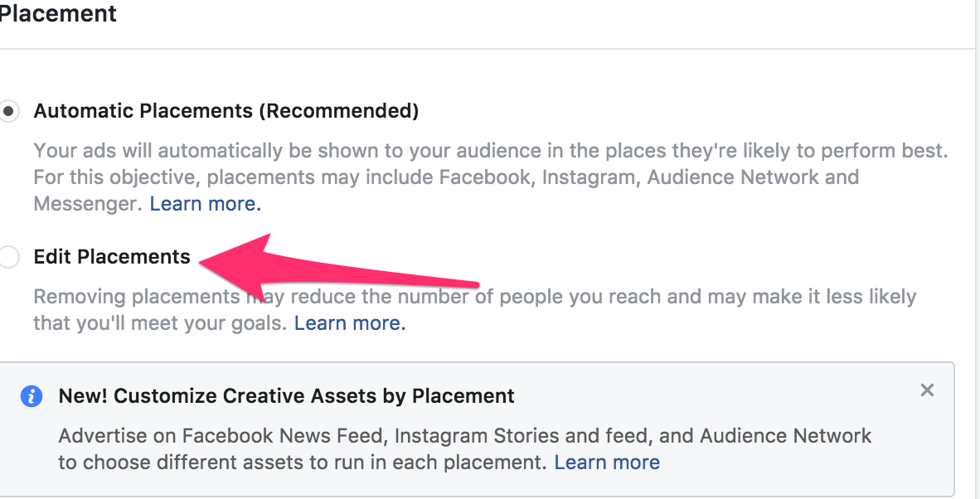Click the word '(Recommended)' beside Automatic Placements

339,111
